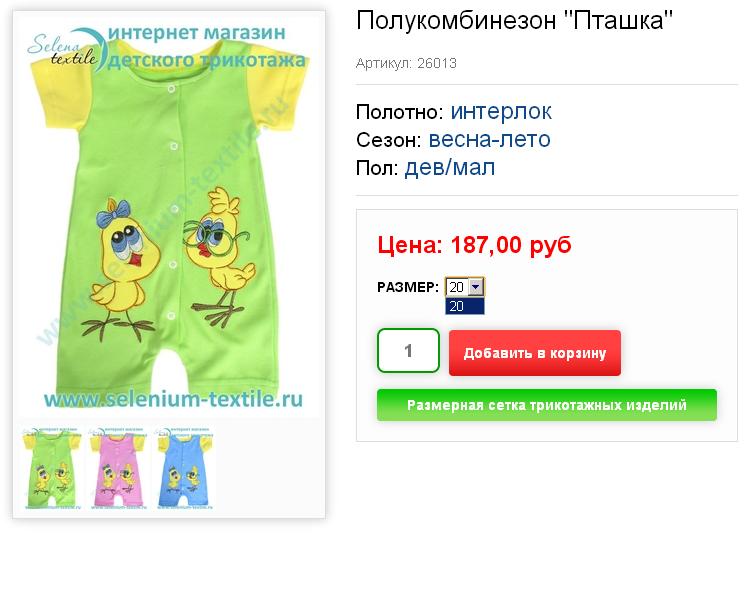
Task: Click the 'РАЗМЕР:' label
Action: coord(408,287)
